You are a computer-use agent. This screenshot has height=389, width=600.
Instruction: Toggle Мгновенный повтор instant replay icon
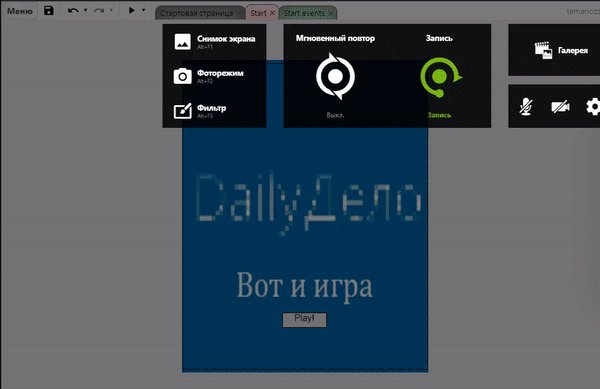click(336, 76)
